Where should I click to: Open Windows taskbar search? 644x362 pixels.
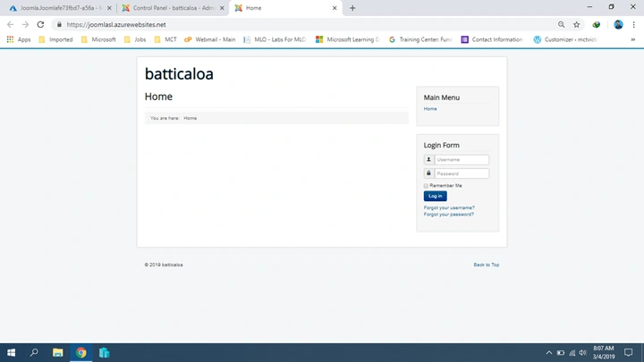pos(34,352)
